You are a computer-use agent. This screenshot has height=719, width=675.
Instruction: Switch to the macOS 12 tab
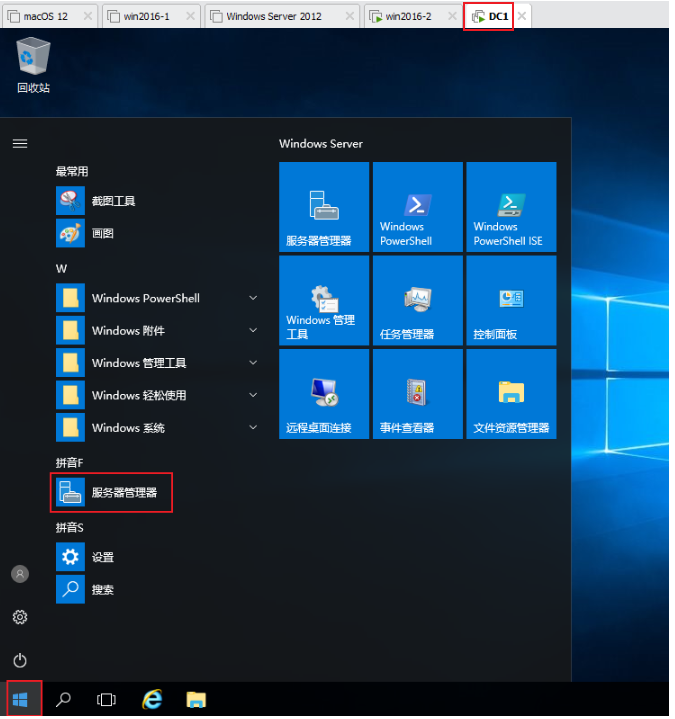pos(50,17)
